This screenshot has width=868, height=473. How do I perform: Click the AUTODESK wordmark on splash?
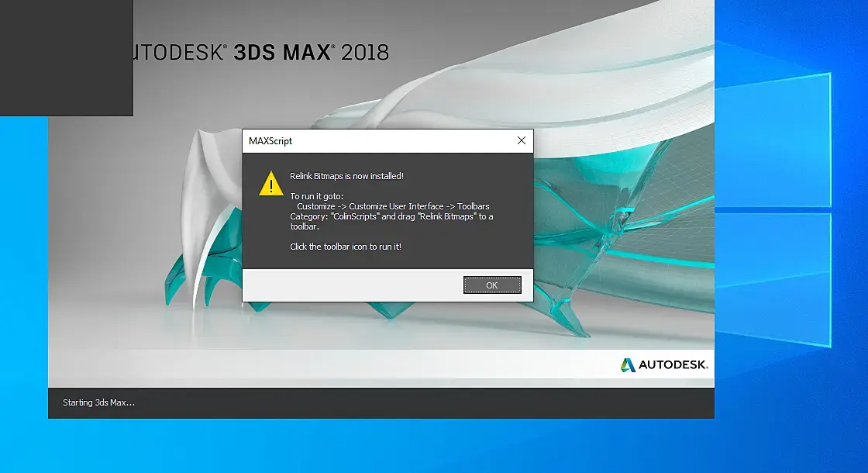(673, 365)
